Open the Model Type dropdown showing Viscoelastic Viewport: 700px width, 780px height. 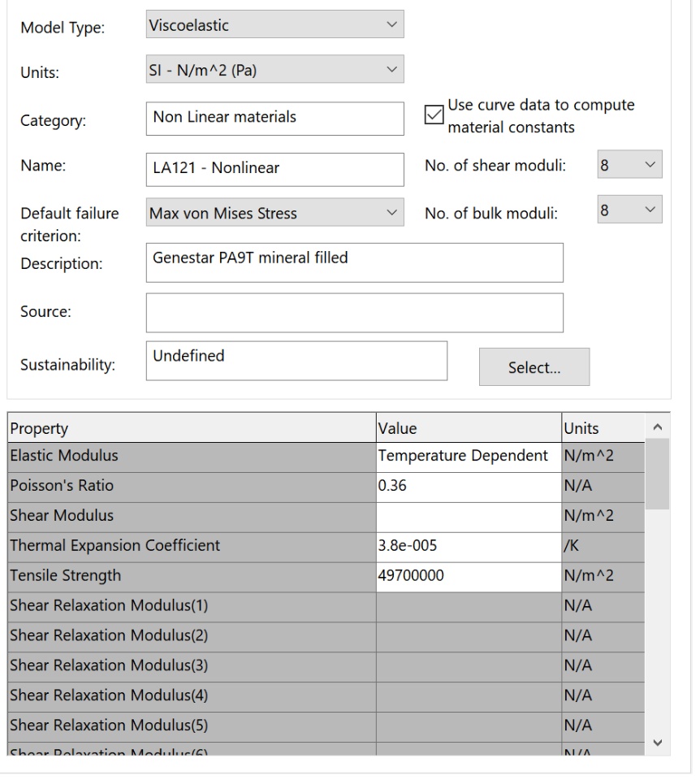click(x=275, y=24)
